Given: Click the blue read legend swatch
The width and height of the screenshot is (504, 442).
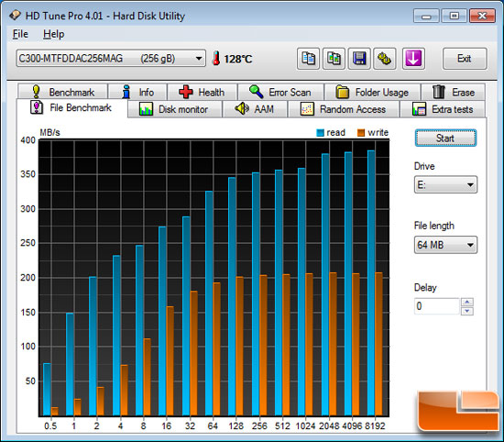Looking at the screenshot, I should 320,133.
